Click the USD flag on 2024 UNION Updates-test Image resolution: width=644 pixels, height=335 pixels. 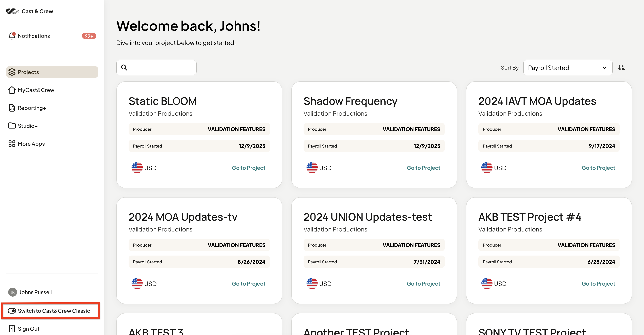312,284
